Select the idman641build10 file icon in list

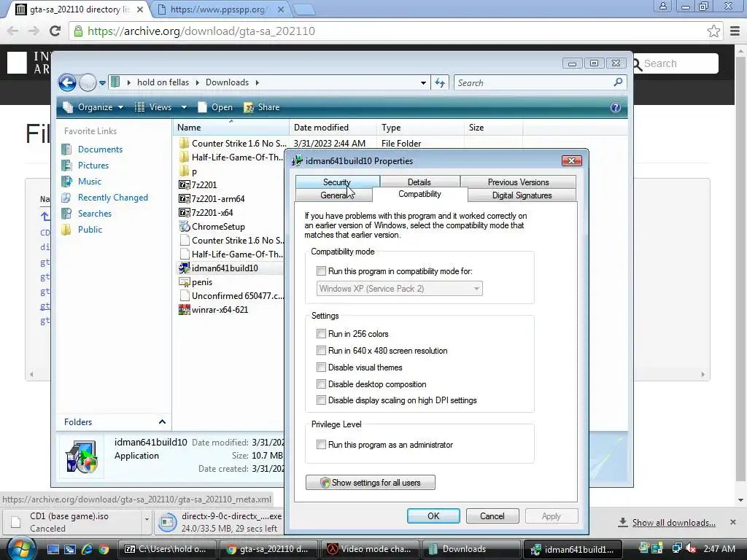tap(184, 268)
